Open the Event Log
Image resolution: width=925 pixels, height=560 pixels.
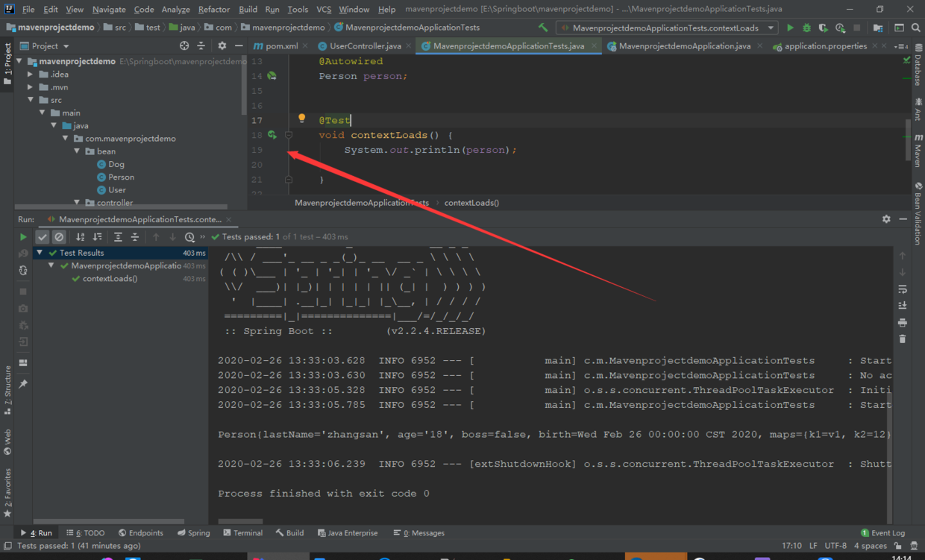pyautogui.click(x=882, y=533)
